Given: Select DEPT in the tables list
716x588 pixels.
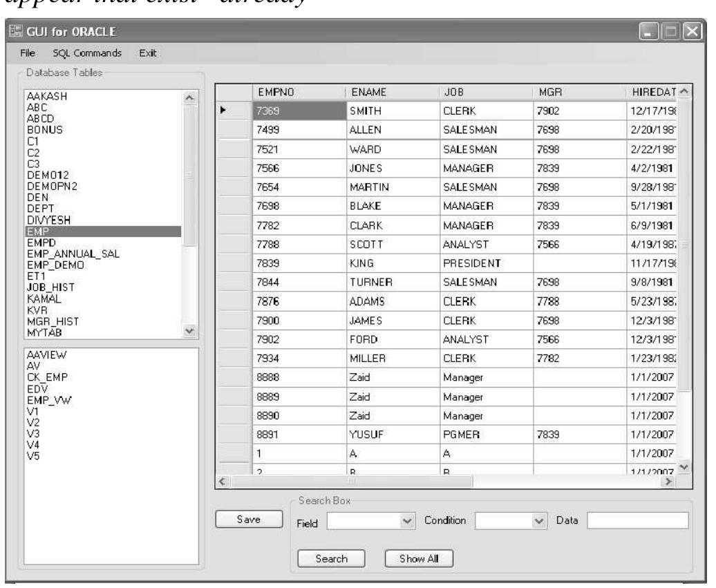Looking at the screenshot, I should click(41, 209).
